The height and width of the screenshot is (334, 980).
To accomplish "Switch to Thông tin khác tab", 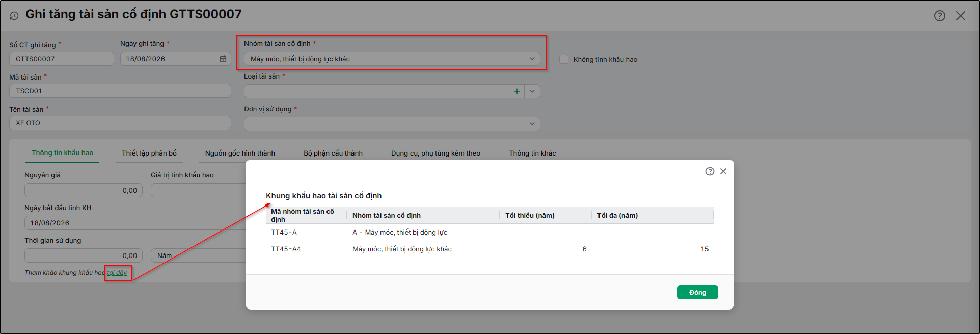I will [x=532, y=153].
